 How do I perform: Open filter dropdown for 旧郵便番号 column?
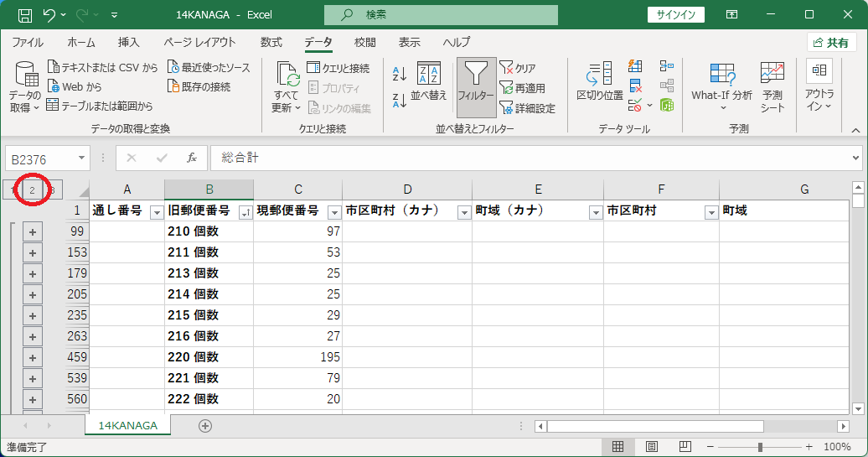click(245, 212)
